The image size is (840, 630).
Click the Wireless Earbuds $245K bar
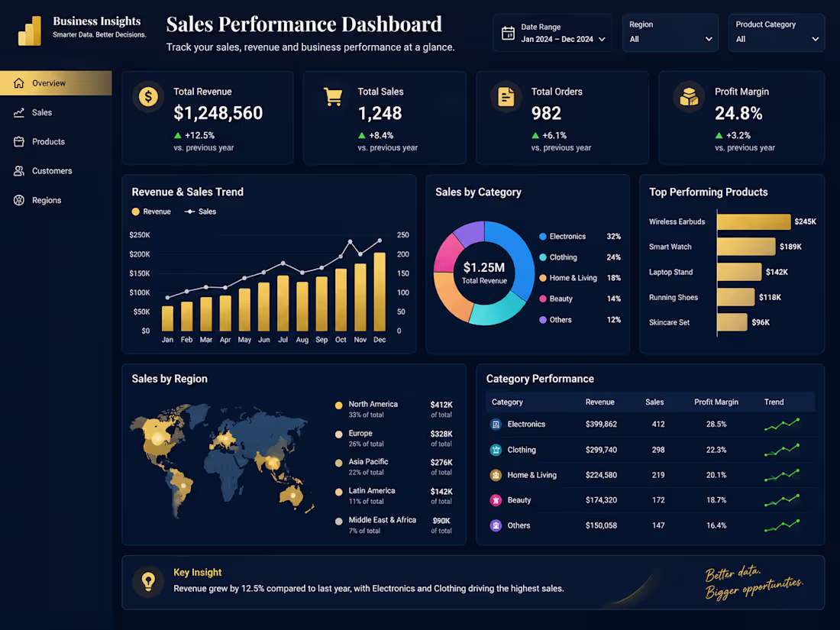tap(754, 221)
